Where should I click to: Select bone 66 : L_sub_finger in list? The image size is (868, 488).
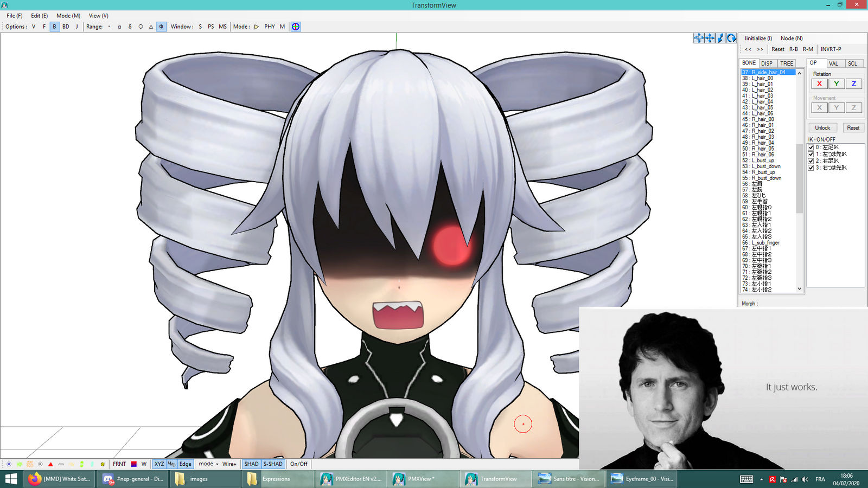coord(768,243)
